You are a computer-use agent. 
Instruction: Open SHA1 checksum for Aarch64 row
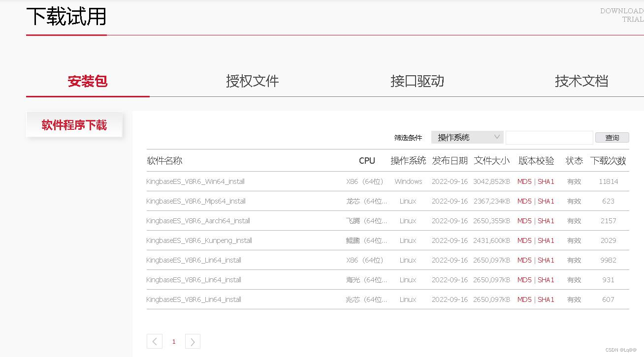tap(546, 221)
